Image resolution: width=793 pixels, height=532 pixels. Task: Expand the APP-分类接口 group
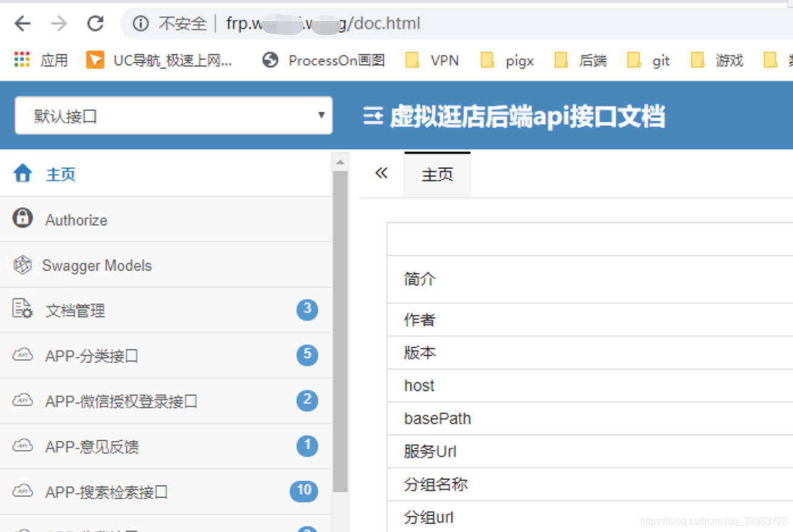coord(166,356)
